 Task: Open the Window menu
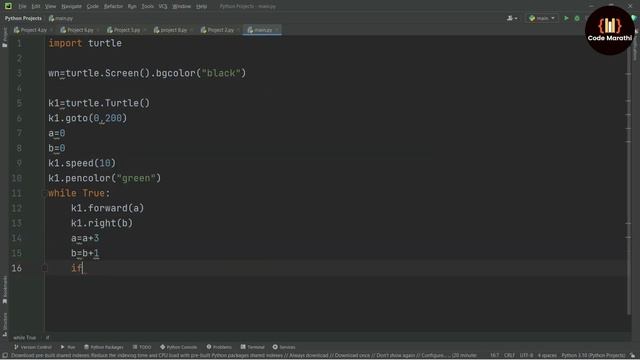182,7
